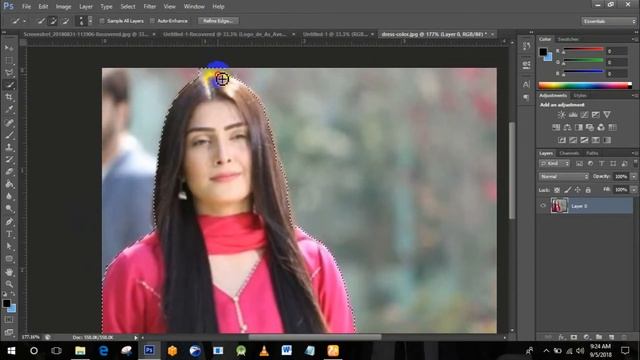Open the layer filter Kind dropdown

pos(555,164)
